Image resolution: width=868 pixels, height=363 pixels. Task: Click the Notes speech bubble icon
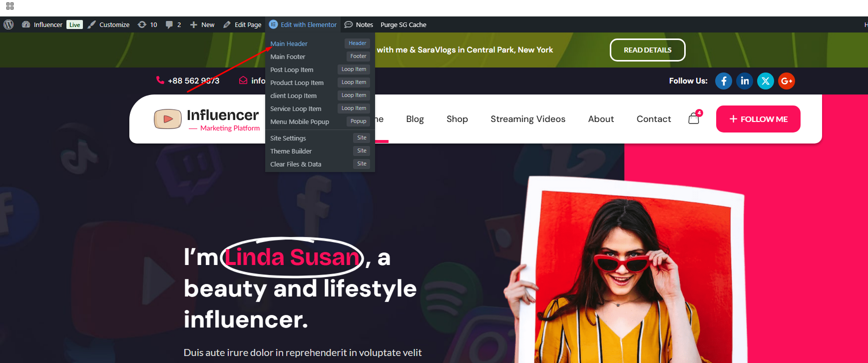(x=349, y=24)
